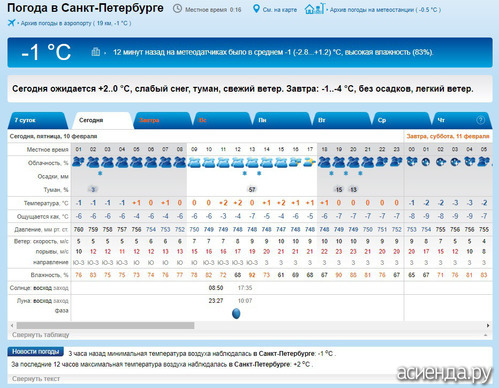
Task: Click cloudiness icon for hour 12
Action: click(238, 163)
